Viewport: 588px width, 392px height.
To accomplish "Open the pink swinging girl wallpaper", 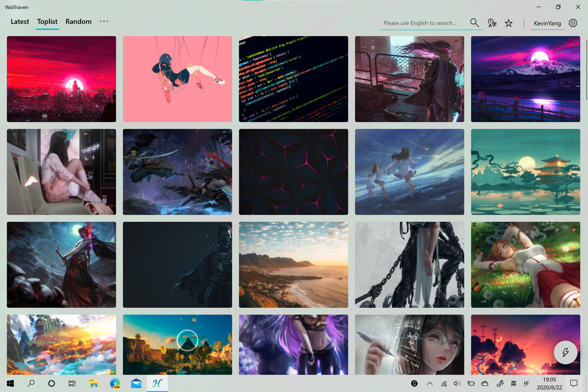I will (x=177, y=79).
